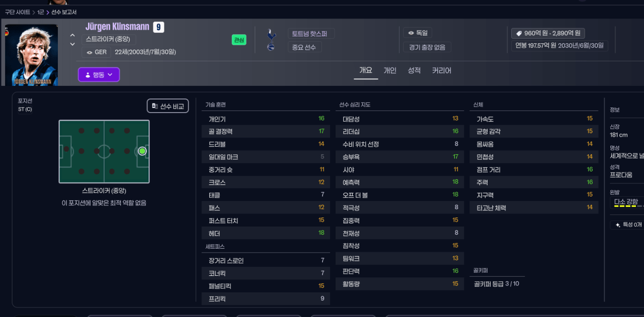This screenshot has height=317, width=644.
Task: Click the salary 연봉 197.57억 원 info
Action: [x=559, y=46]
